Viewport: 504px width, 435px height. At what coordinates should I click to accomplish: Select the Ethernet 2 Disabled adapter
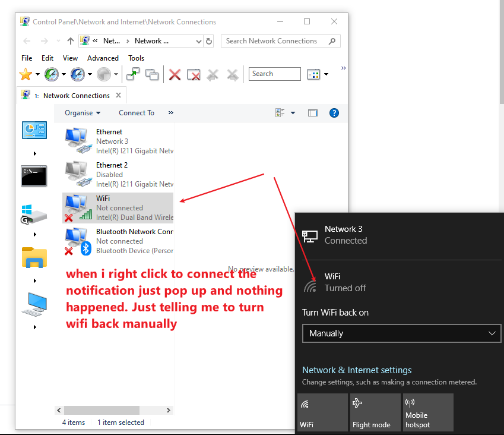pyautogui.click(x=118, y=175)
